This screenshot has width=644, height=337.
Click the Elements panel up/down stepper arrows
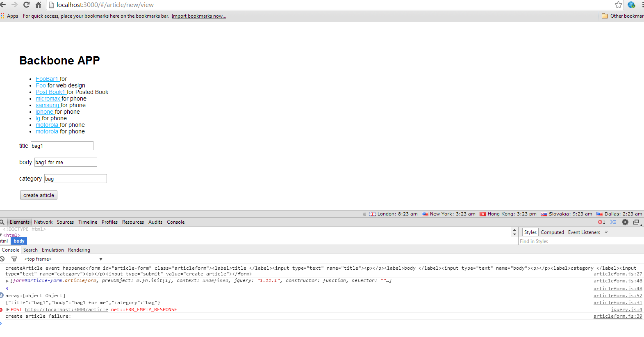click(514, 232)
